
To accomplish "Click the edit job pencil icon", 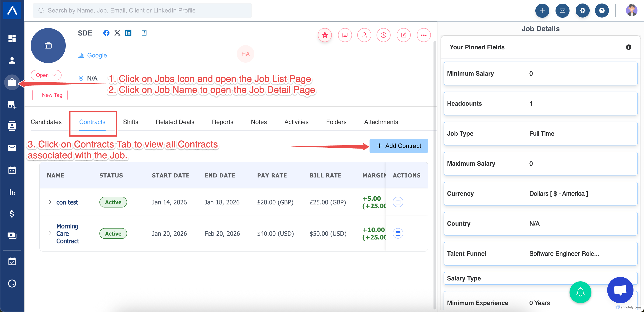I will coord(403,35).
